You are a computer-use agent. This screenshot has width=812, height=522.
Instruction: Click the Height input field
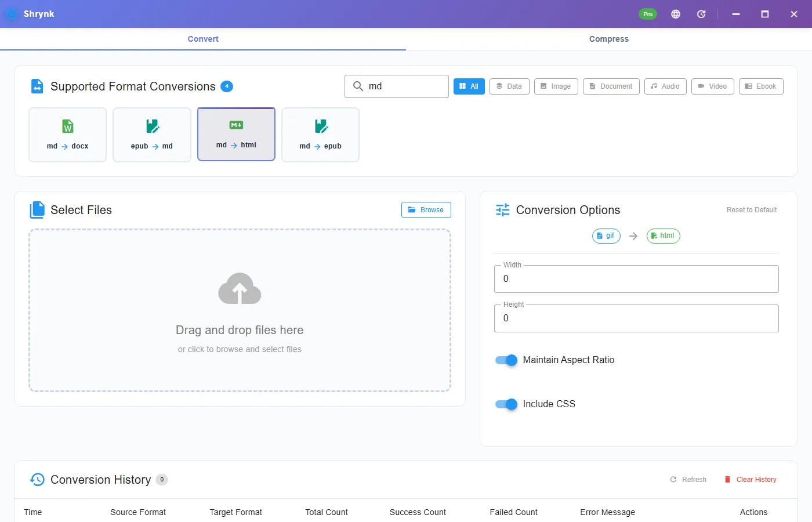tap(636, 318)
